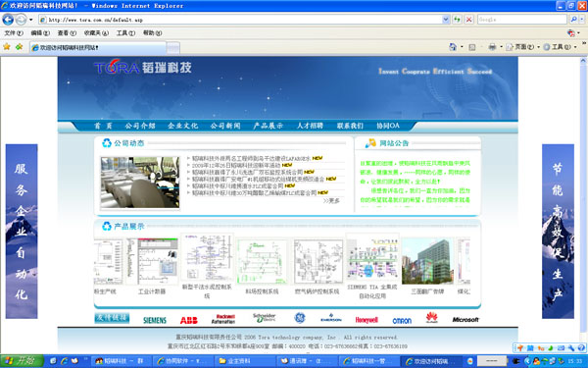Screen dimensions: 588x368
Task: Click the Huawei logo link
Action: click(x=431, y=318)
